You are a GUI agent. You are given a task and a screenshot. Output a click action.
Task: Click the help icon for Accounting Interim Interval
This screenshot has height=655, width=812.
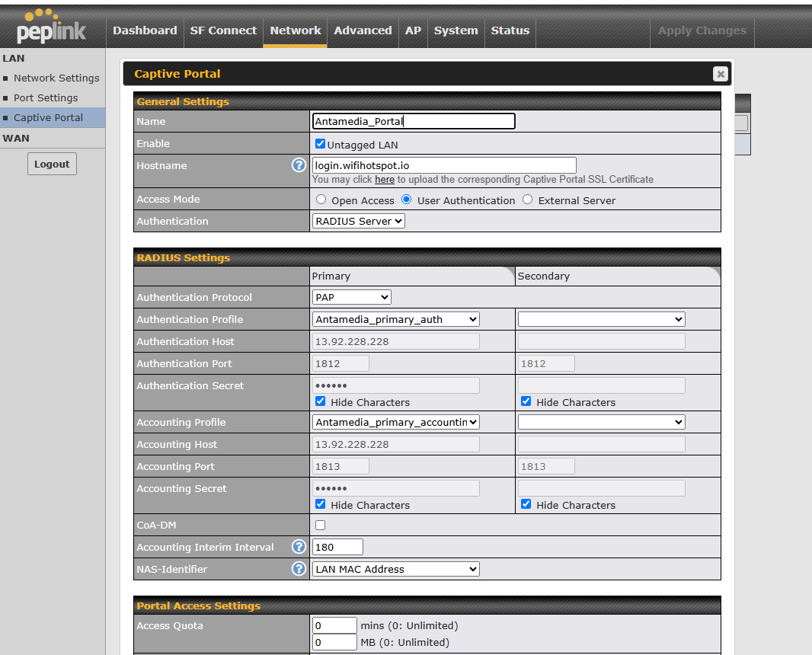click(299, 547)
